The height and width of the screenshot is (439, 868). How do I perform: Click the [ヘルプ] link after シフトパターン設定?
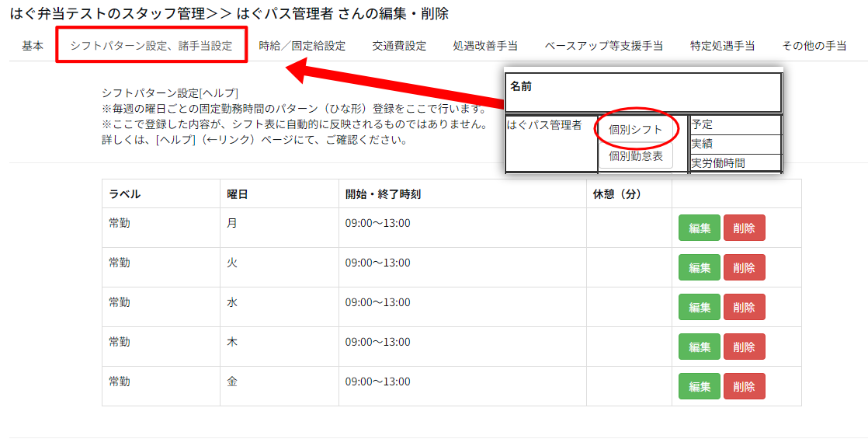click(x=219, y=93)
